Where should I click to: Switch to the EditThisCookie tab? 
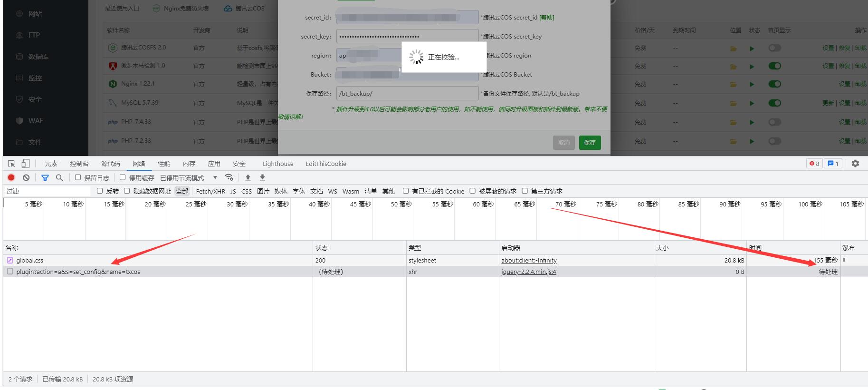[x=326, y=164]
